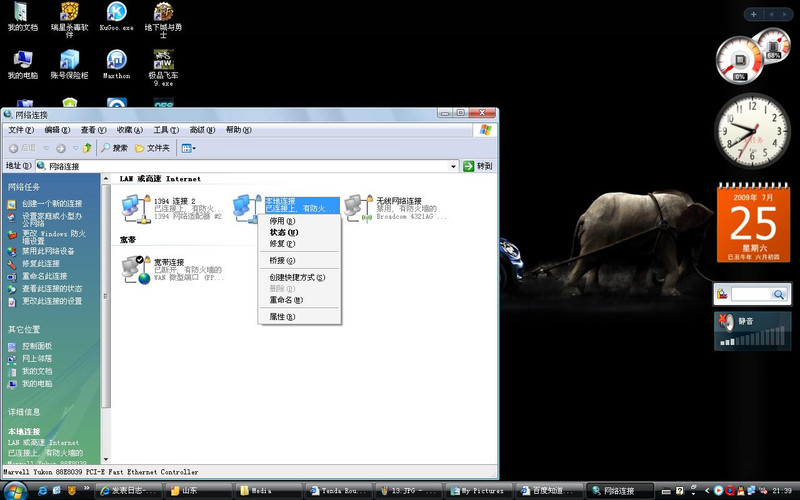Open the 瑞星杀毒软件 desktop icon
This screenshot has width=800, height=500.
(69, 19)
